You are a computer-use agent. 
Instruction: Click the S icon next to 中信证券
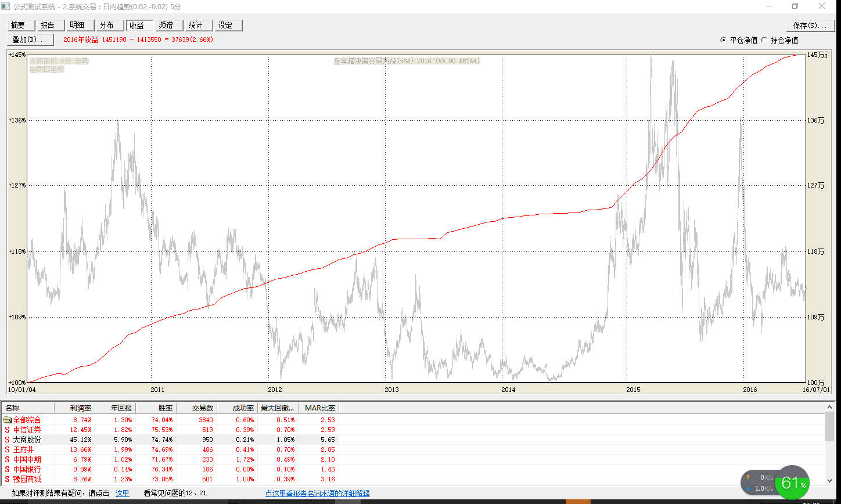click(x=7, y=430)
